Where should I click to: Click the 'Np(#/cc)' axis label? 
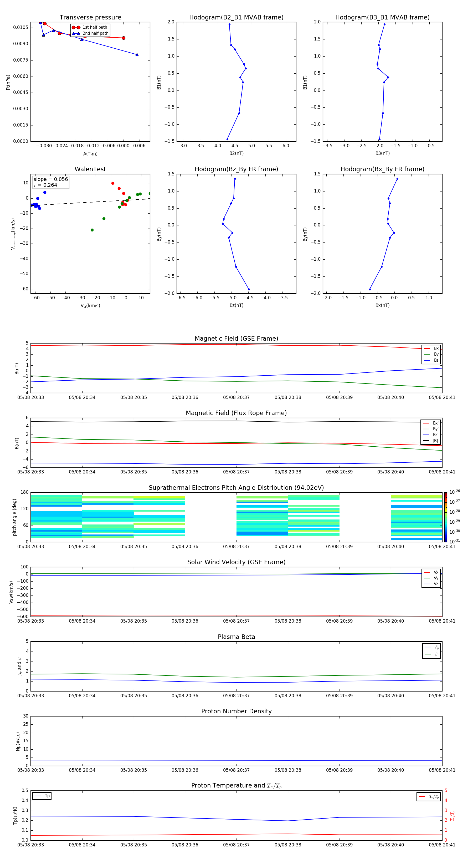tap(18, 741)
